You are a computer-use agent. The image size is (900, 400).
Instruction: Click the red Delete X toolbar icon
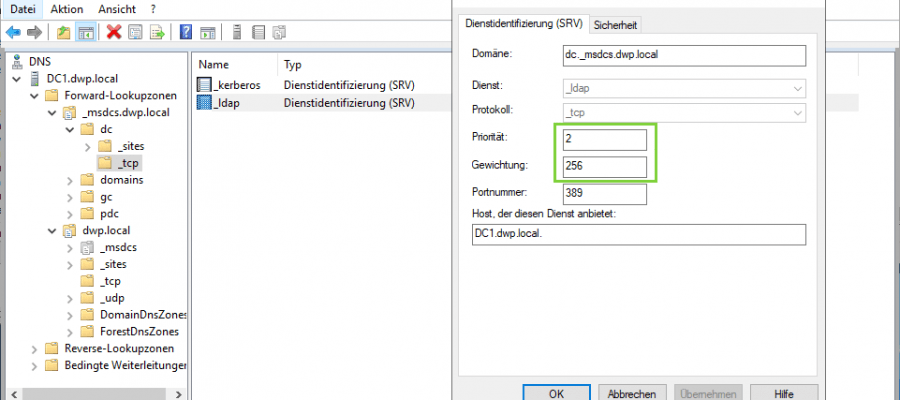point(114,32)
